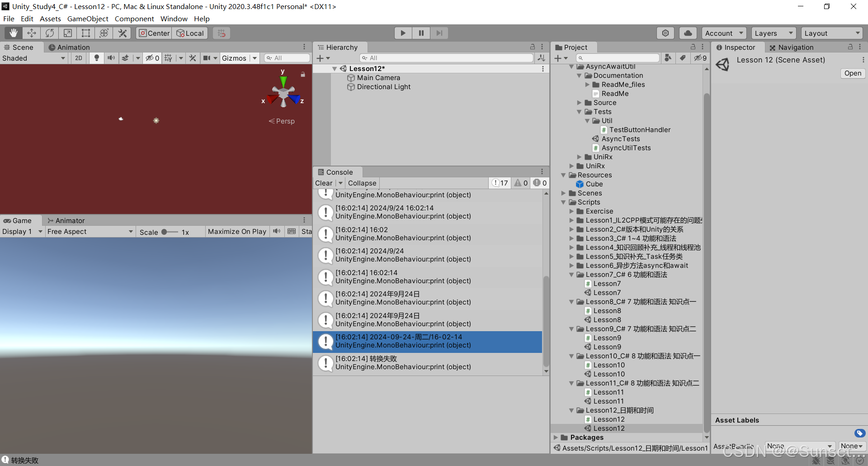Toggle scene lighting bulb icon
Screen dimensions: 868x466
(96, 58)
